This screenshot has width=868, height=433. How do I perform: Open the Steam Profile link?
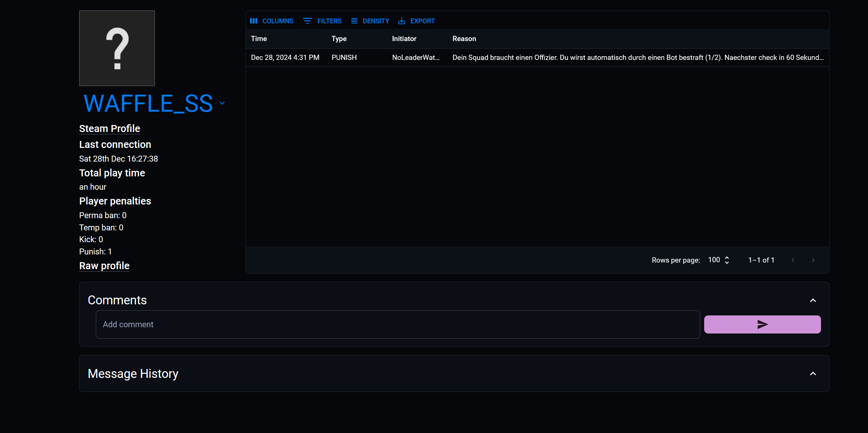109,129
